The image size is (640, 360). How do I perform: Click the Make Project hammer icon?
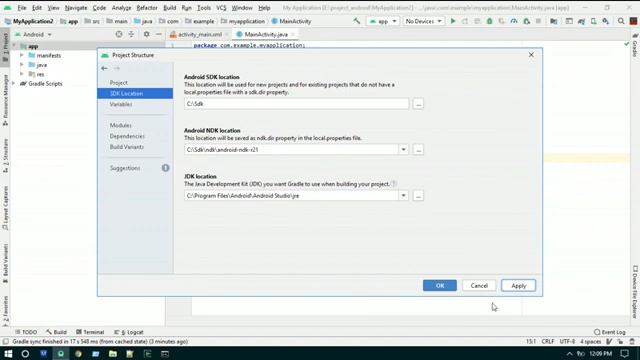click(357, 21)
